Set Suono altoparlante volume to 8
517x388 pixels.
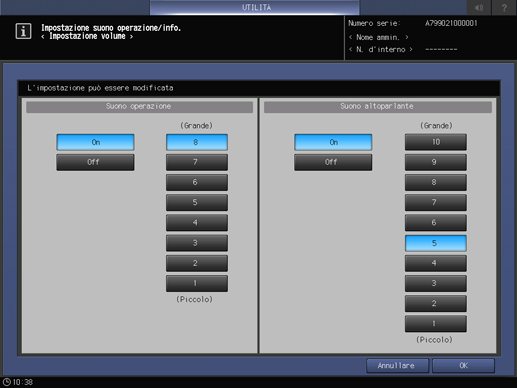pos(436,182)
